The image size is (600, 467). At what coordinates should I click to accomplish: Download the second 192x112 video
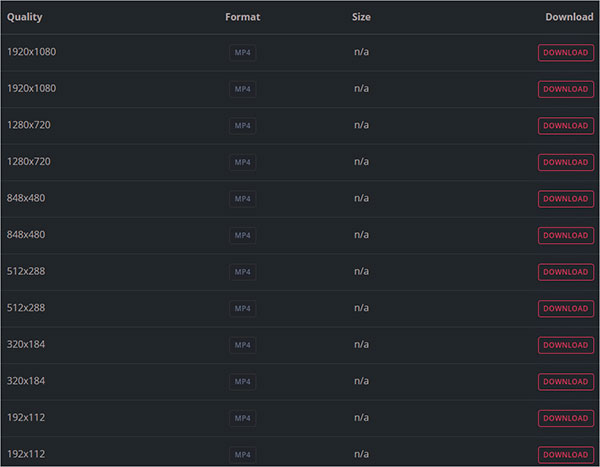click(x=565, y=454)
